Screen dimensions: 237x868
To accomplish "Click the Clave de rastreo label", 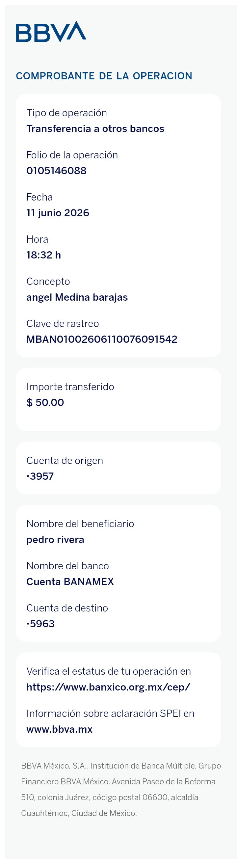I will [63, 323].
